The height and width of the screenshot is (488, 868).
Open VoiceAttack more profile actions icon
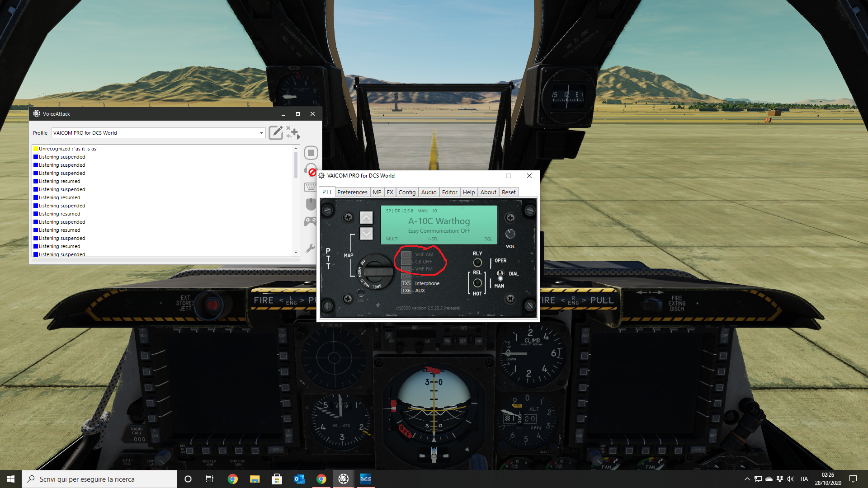[x=293, y=133]
